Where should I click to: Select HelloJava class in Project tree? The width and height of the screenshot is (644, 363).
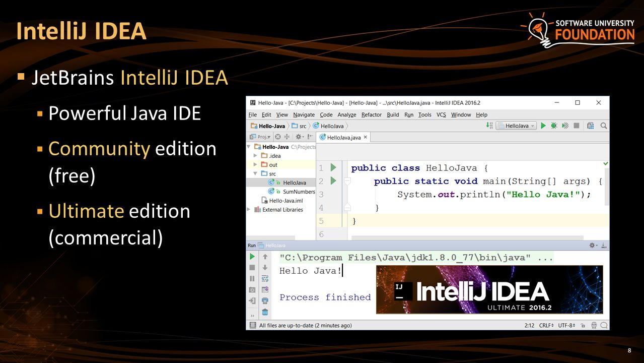click(x=287, y=183)
